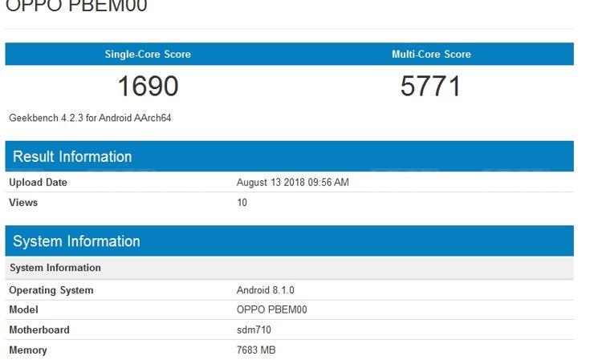Click the Memory label

coord(28,350)
